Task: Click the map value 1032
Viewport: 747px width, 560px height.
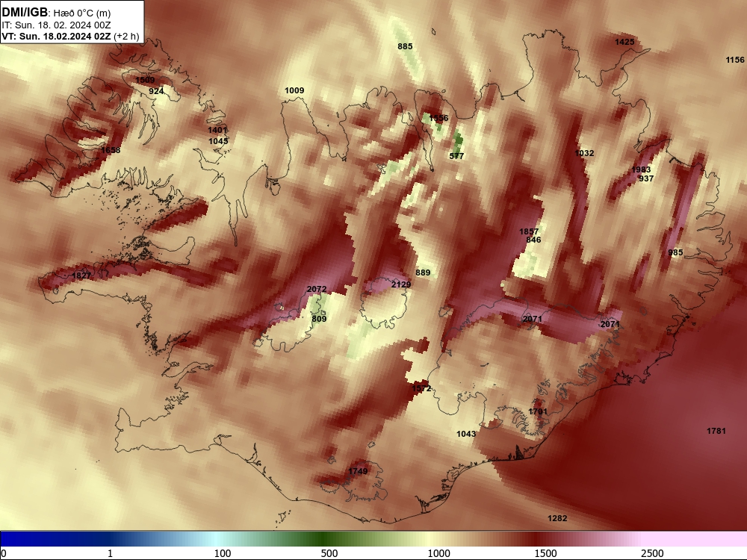Action: pyautogui.click(x=585, y=153)
